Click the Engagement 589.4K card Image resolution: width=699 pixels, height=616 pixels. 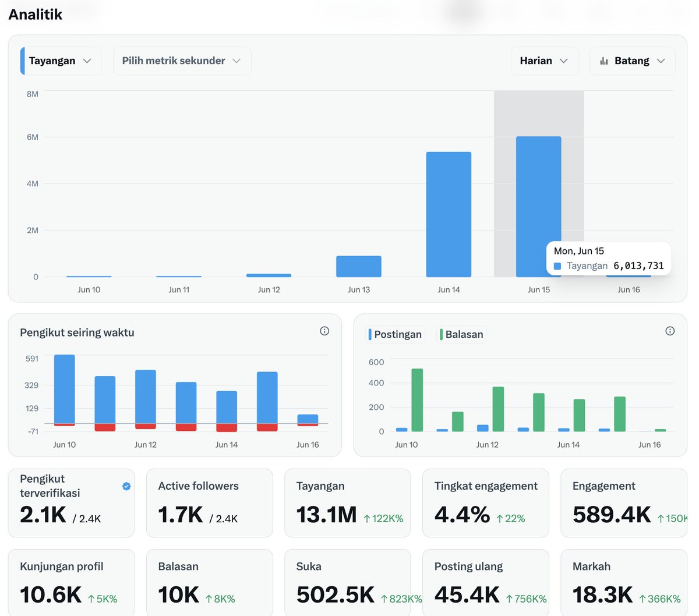[624, 503]
